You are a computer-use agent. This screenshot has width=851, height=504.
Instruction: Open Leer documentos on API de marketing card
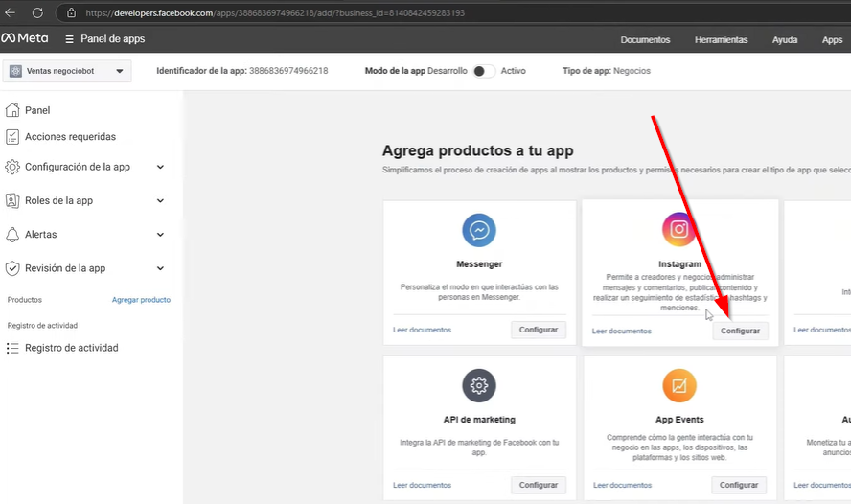point(422,485)
